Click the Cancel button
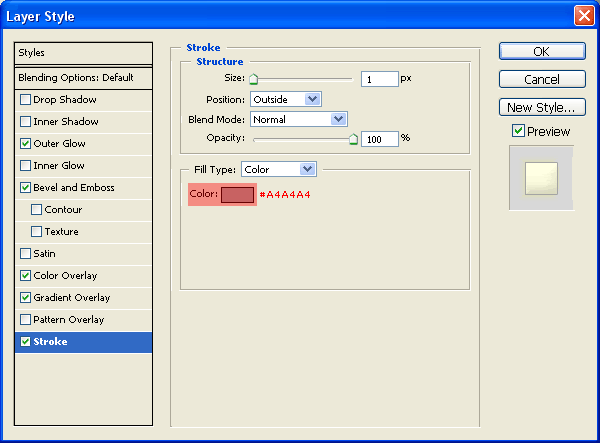The height and width of the screenshot is (443, 600). [541, 79]
